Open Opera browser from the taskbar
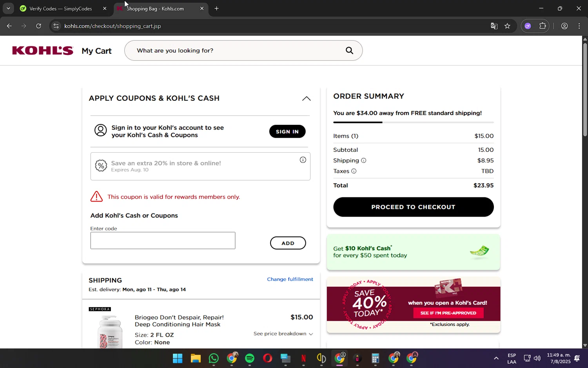The width and height of the screenshot is (588, 368). pyautogui.click(x=268, y=358)
